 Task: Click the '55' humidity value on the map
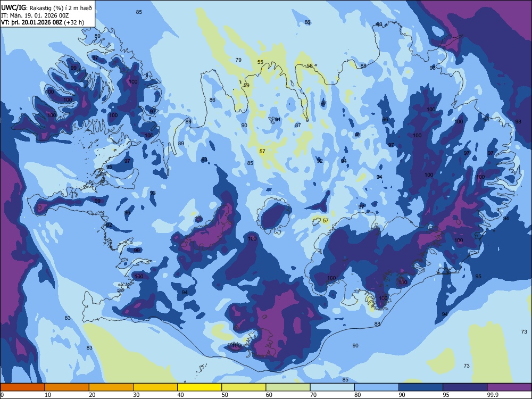click(x=260, y=62)
